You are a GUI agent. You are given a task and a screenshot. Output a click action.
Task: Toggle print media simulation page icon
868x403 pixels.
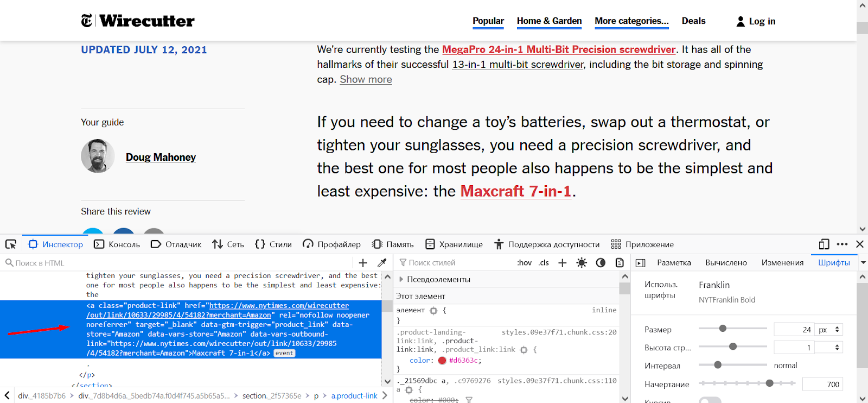[x=620, y=263]
